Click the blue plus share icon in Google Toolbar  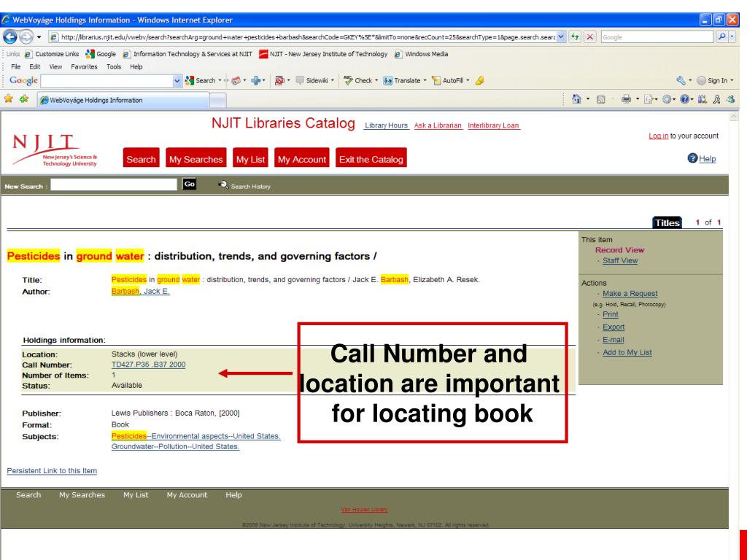[256, 80]
